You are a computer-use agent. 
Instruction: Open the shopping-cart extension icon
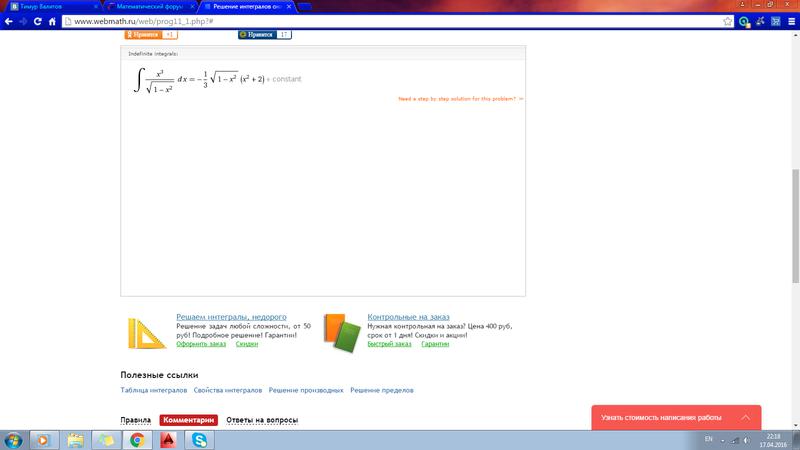[x=776, y=21]
